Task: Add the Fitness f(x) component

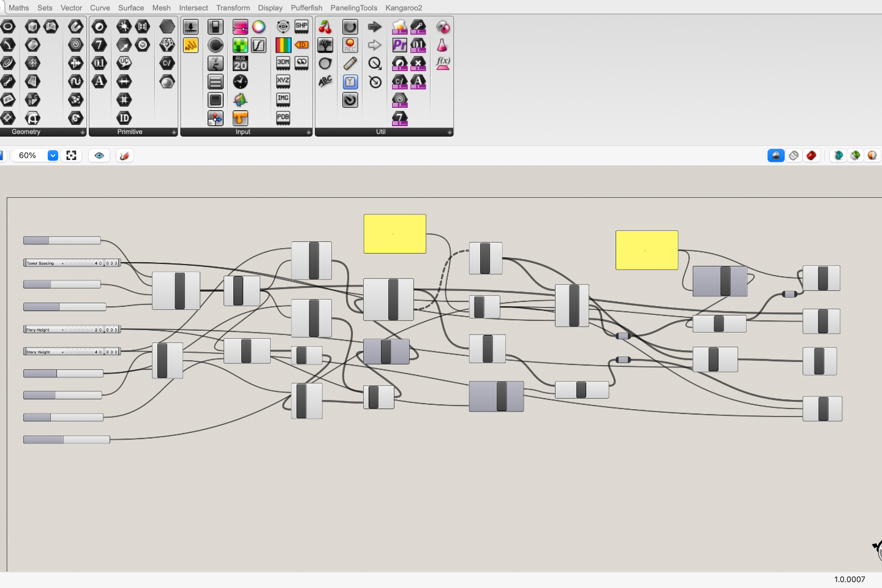Action: (443, 63)
